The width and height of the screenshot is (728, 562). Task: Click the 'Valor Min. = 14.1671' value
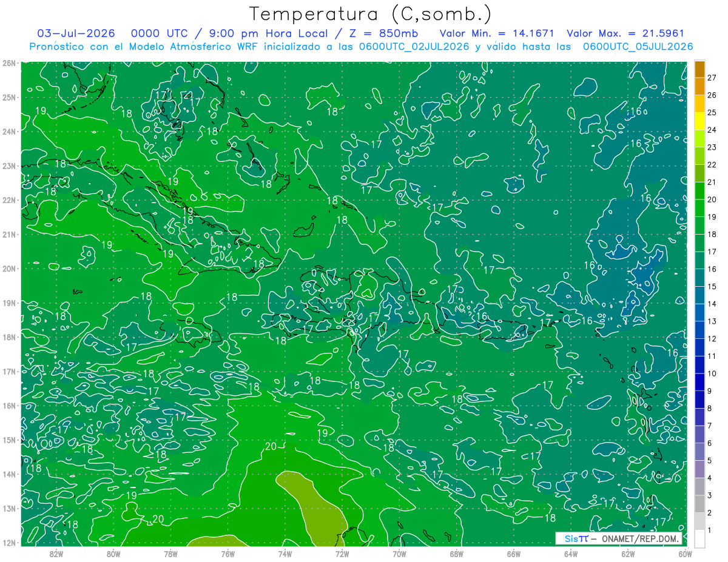[497, 33]
